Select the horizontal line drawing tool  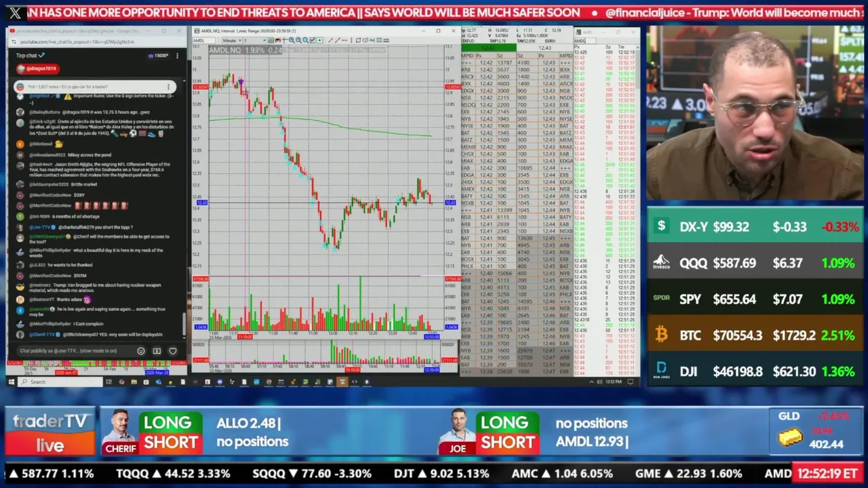[x=344, y=40]
